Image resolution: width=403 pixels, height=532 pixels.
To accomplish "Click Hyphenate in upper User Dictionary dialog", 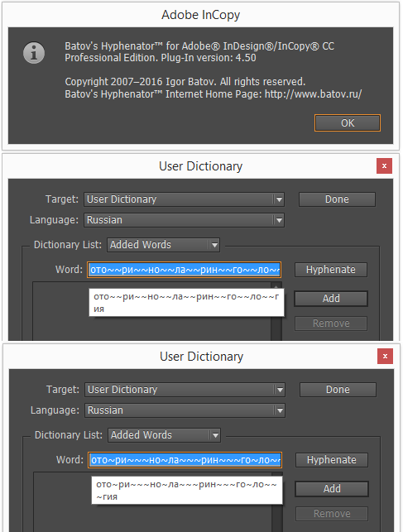I will coord(331,270).
